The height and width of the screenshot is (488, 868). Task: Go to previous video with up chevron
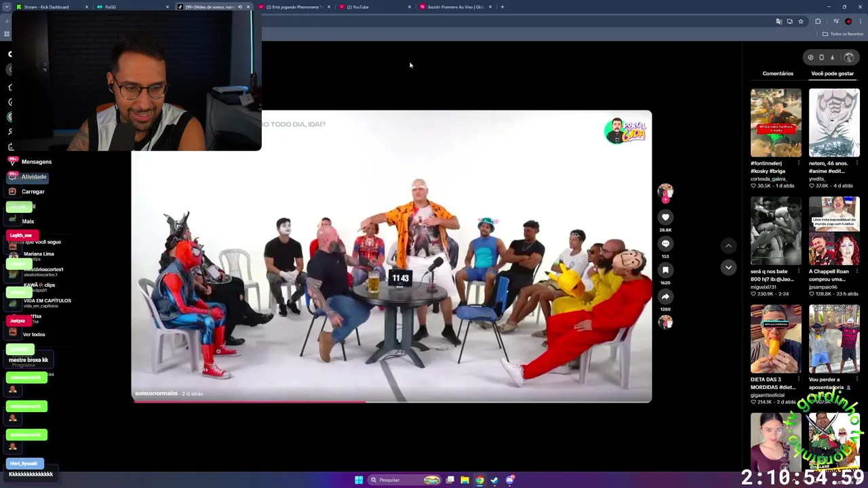(728, 245)
